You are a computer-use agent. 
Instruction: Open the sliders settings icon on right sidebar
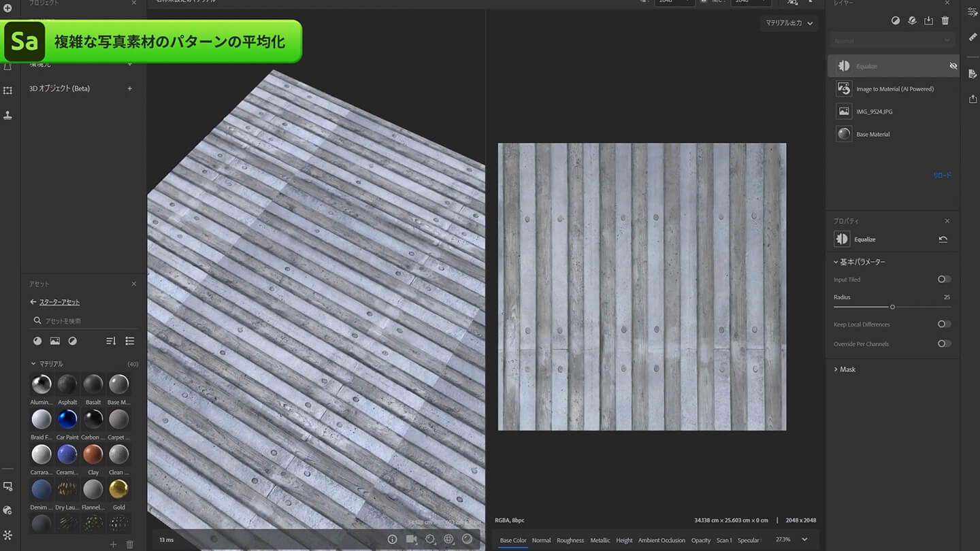point(973,12)
